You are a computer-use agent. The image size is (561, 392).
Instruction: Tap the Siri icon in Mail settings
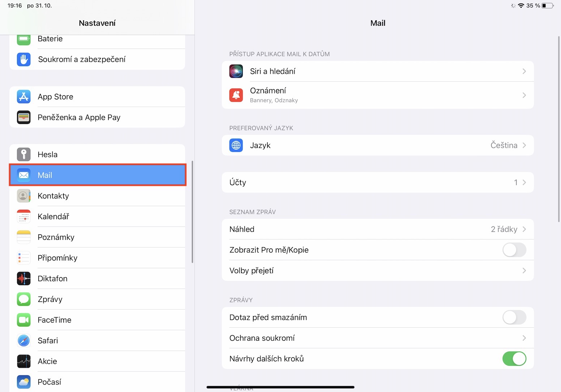point(236,71)
